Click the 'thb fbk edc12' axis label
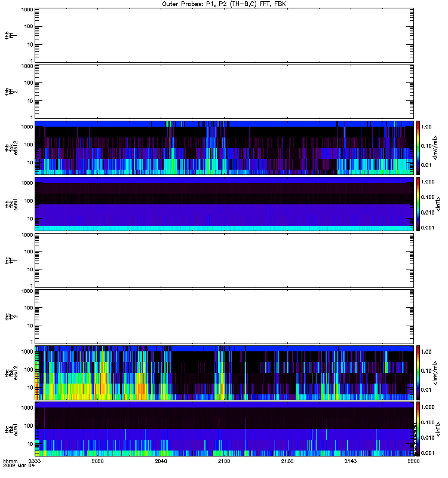Viewport: 448px width, 478px height. 11,148
